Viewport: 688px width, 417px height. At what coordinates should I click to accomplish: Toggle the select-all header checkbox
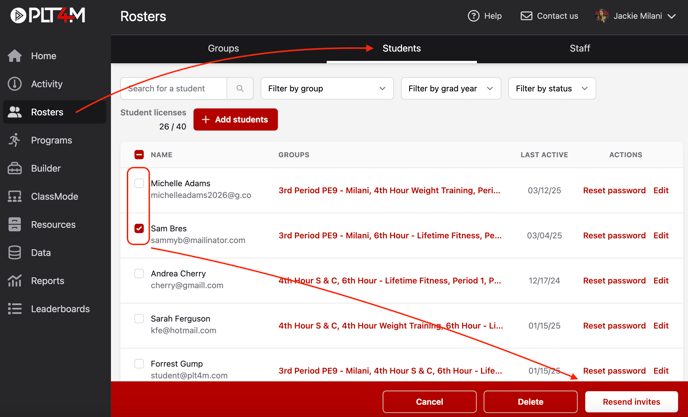tap(139, 155)
